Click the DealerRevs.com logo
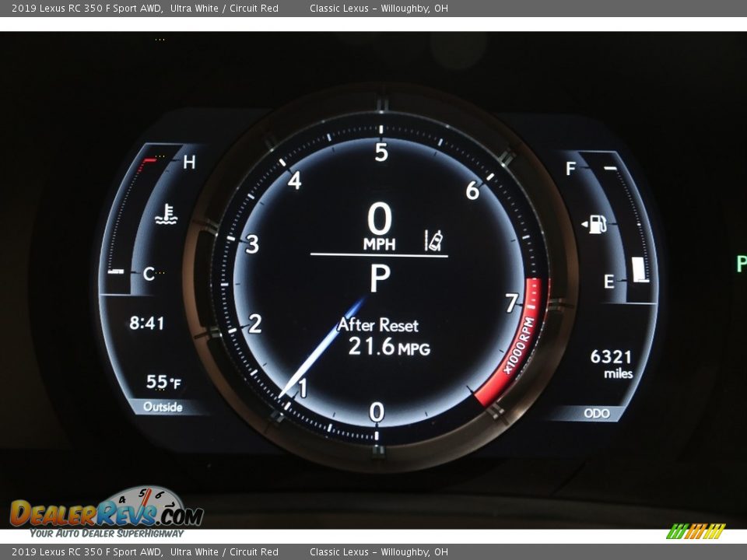747x560 pixels. click(107, 509)
